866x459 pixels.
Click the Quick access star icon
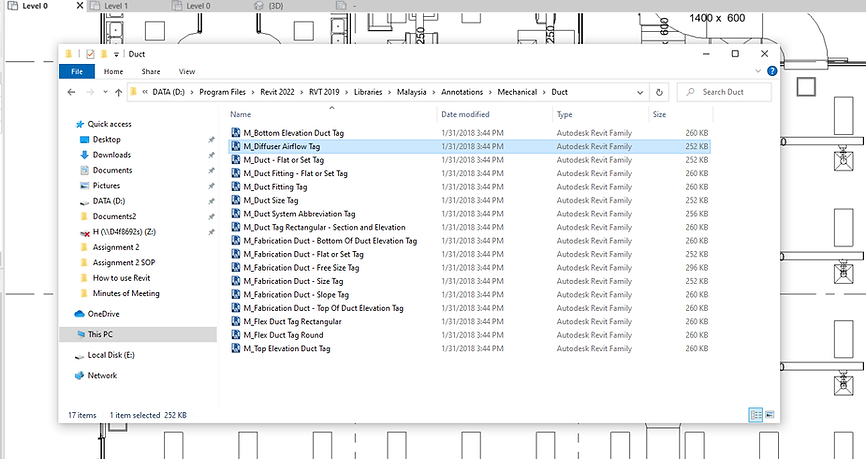(80, 124)
